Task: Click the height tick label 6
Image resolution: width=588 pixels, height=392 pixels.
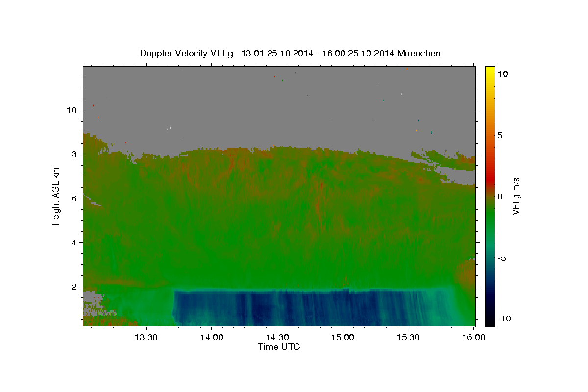Action: tap(73, 198)
